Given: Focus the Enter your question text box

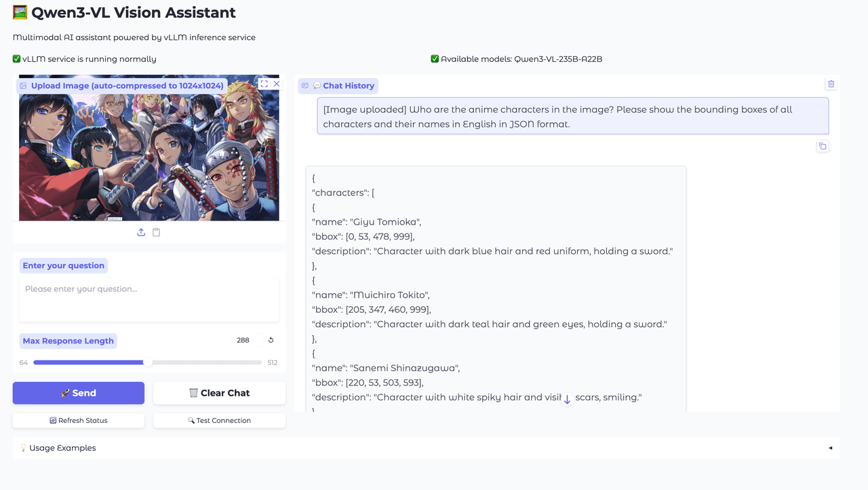Looking at the screenshot, I should (x=149, y=299).
